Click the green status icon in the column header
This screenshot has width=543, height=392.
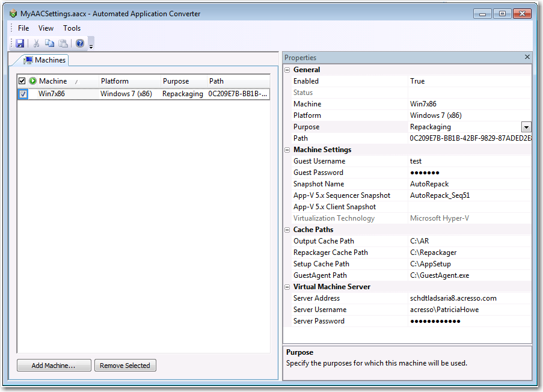[x=32, y=81]
